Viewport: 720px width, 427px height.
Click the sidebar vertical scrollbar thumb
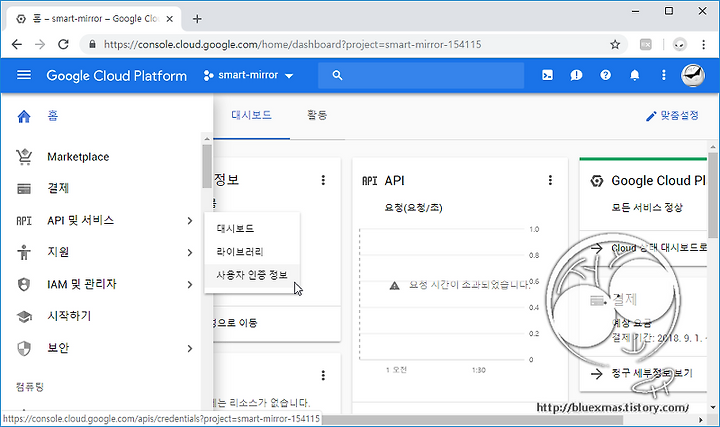tap(207, 166)
